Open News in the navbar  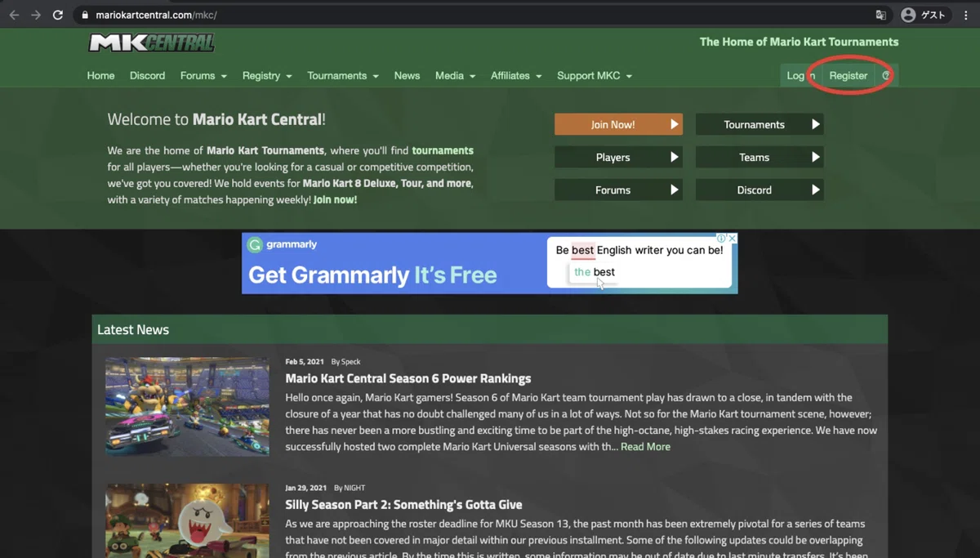[x=407, y=76]
